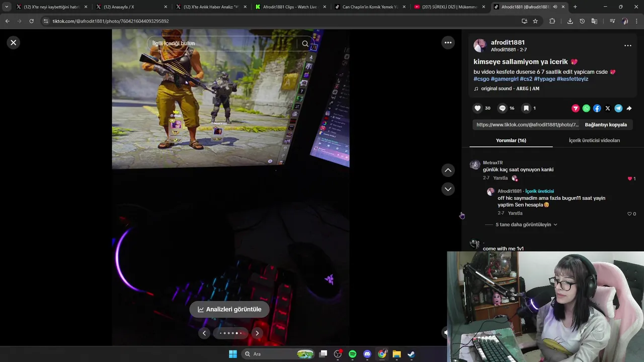Like MetraxTR's comment with heart
This screenshot has width=644, height=362.
(629, 178)
